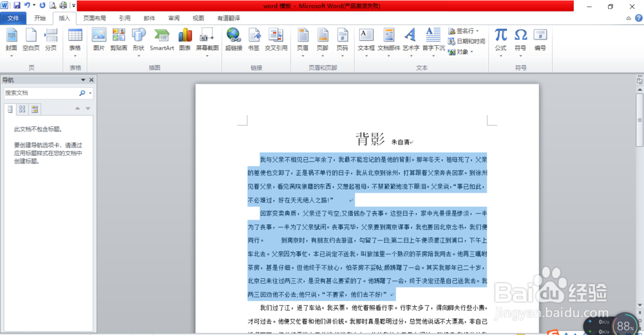This screenshot has height=335, width=644.
Task: Insert a text box (文本框)
Action: (x=366, y=42)
